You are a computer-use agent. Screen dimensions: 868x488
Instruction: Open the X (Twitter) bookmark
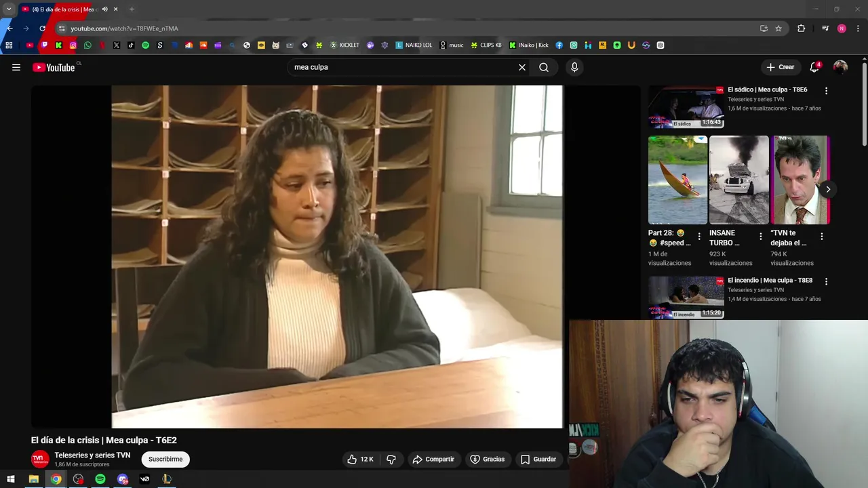(116, 45)
